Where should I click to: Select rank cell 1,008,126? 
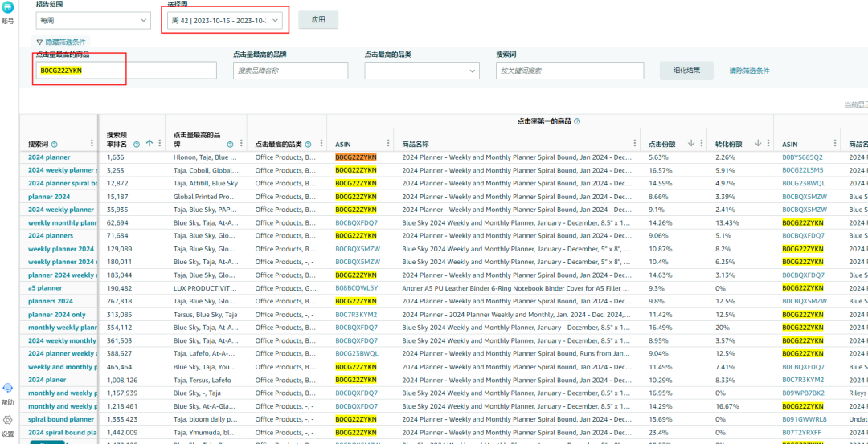pyautogui.click(x=122, y=380)
